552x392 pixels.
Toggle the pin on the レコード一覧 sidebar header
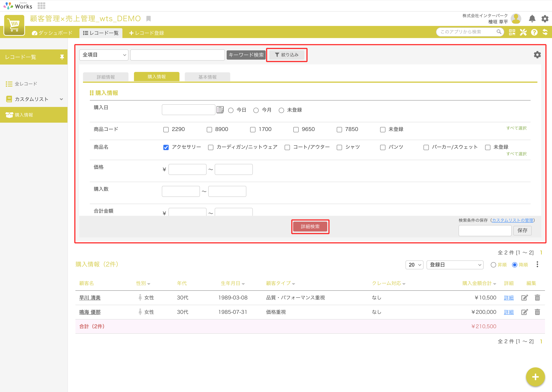pyautogui.click(x=62, y=57)
